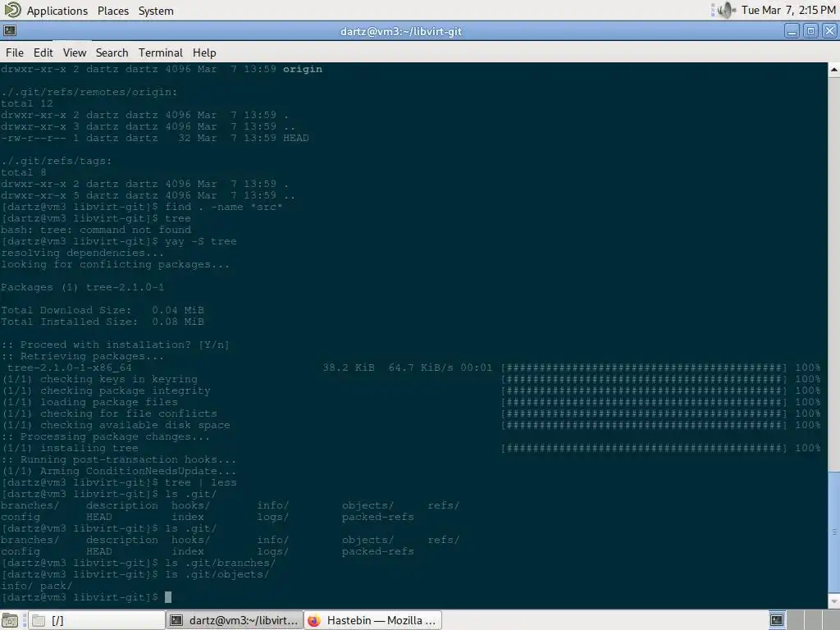Click the terminal scrollbar thumb
Screen dimensions: 840x630
click(834, 532)
